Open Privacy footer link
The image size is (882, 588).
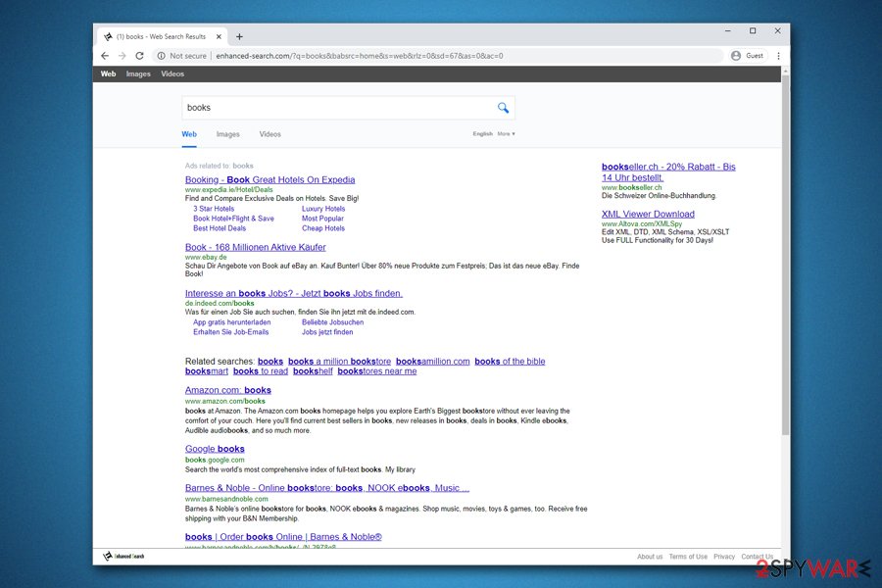pyautogui.click(x=724, y=557)
